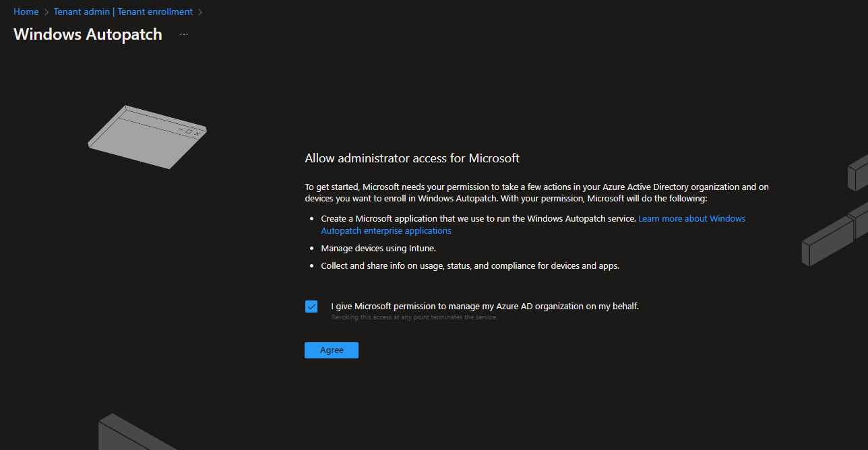Click the gray window illustration graphic
Viewport: 868px width, 450px height.
(x=147, y=137)
